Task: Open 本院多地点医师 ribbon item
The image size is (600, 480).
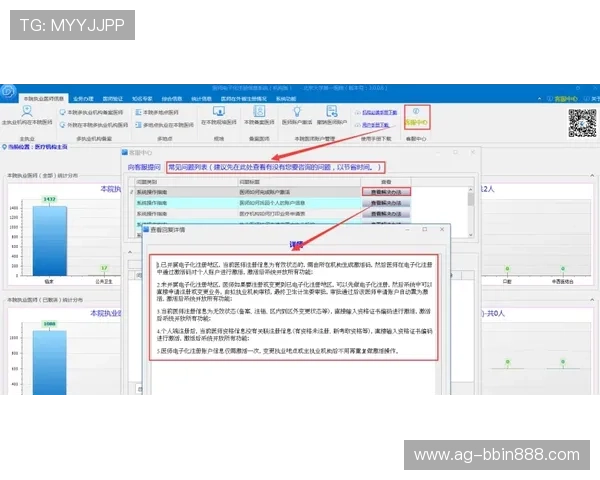Action: point(157,113)
